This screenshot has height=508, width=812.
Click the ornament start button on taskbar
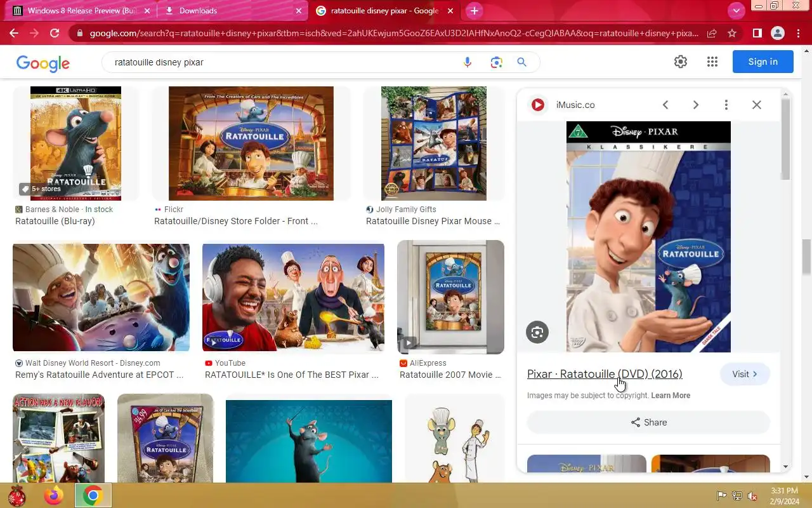click(17, 495)
